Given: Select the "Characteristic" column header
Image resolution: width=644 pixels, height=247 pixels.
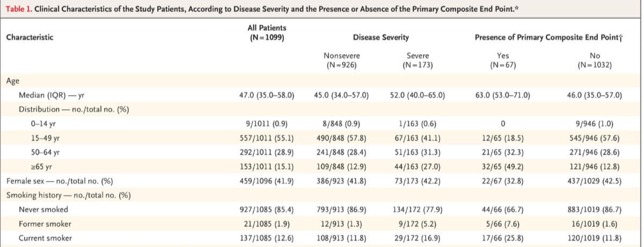Looking at the screenshot, I should 30,38.
